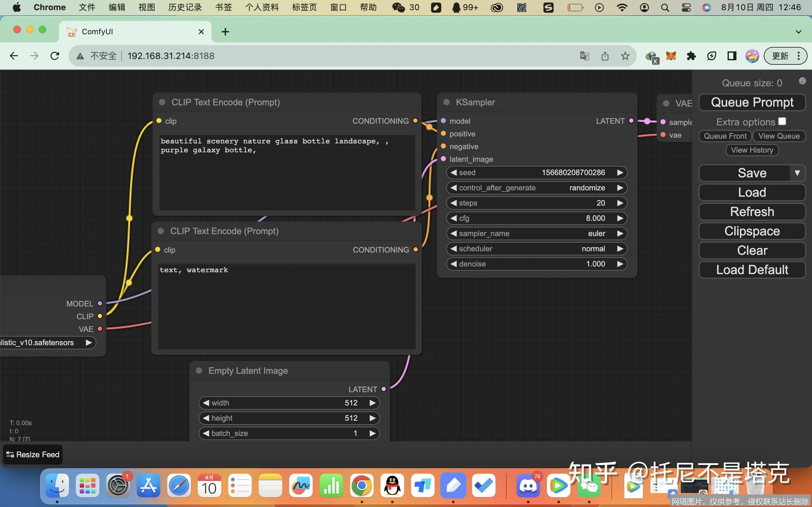
Task: Toggle the Chrome side panel icon
Action: (x=732, y=56)
